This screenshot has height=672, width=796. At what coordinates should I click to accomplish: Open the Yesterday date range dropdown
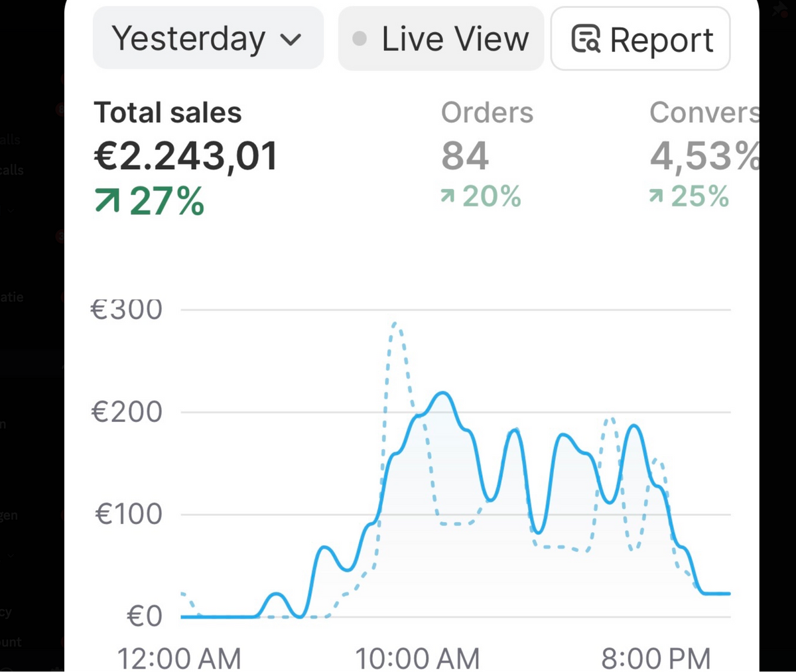coord(207,38)
